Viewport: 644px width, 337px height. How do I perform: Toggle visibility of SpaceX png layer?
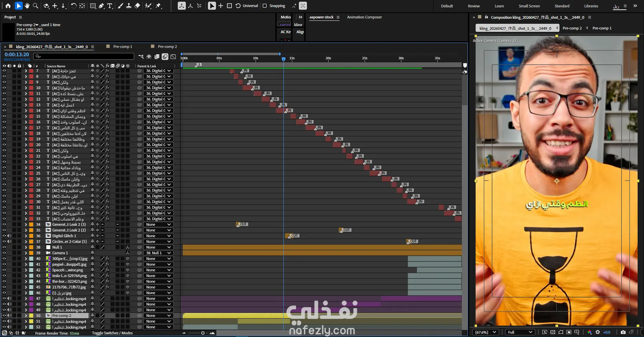pyautogui.click(x=4, y=270)
